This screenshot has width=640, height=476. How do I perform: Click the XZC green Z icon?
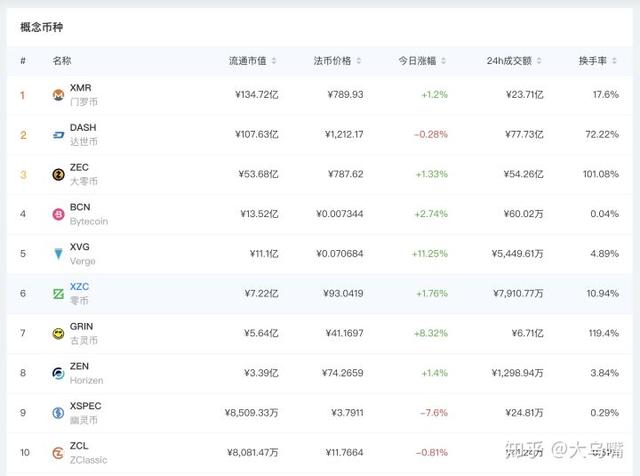tap(58, 294)
